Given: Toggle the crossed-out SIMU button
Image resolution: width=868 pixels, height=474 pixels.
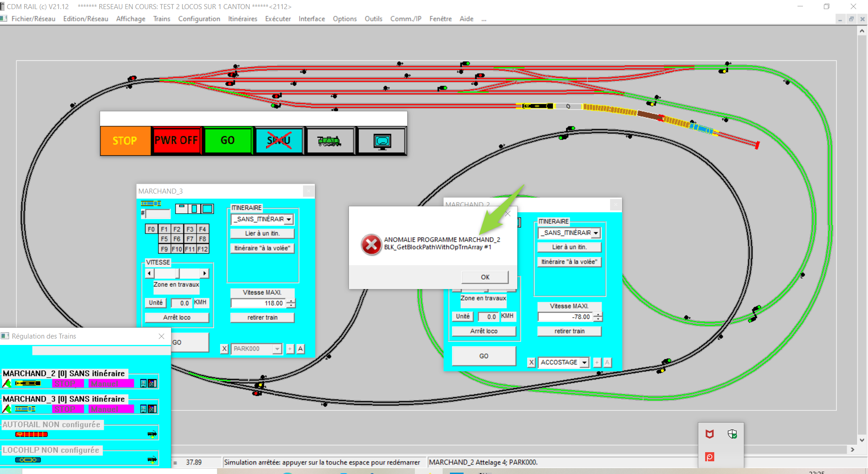Looking at the screenshot, I should point(279,141).
